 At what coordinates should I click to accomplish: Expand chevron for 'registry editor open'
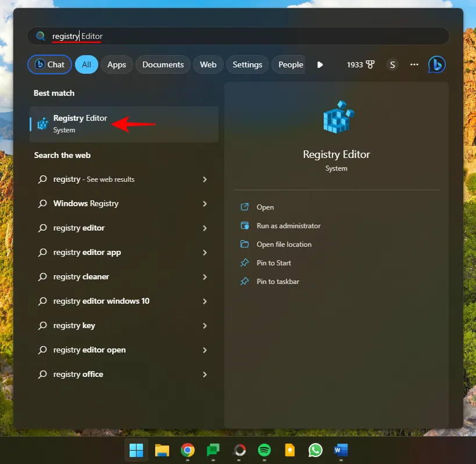click(x=205, y=350)
